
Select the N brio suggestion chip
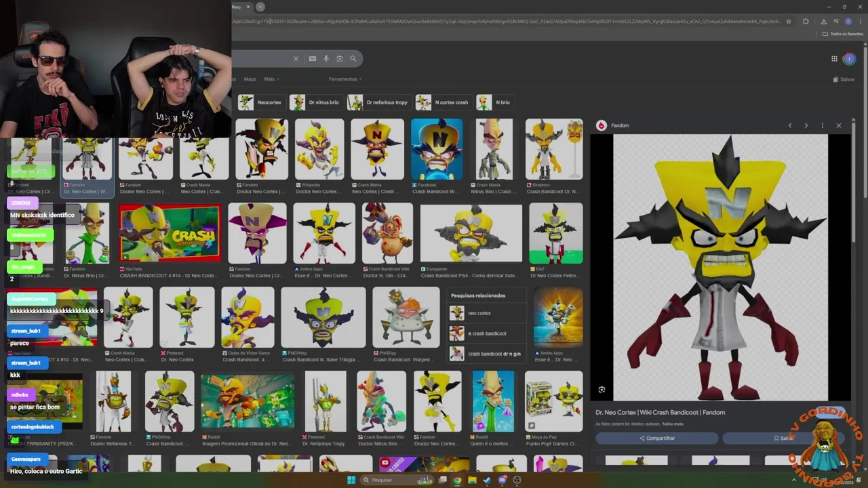tap(494, 102)
